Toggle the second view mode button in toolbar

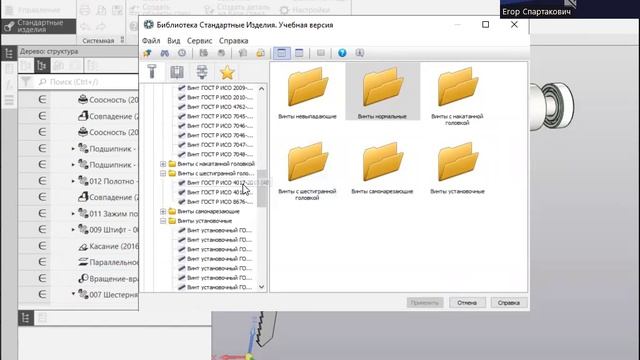(x=299, y=53)
